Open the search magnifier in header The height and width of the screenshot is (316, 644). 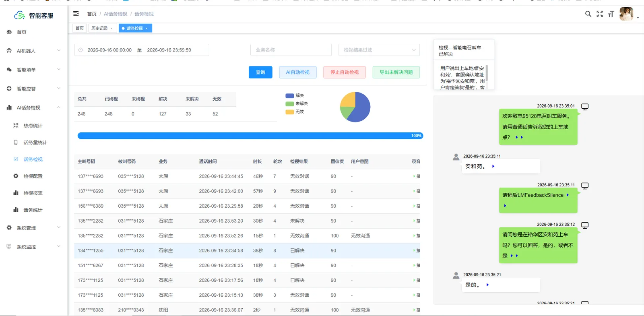(588, 14)
